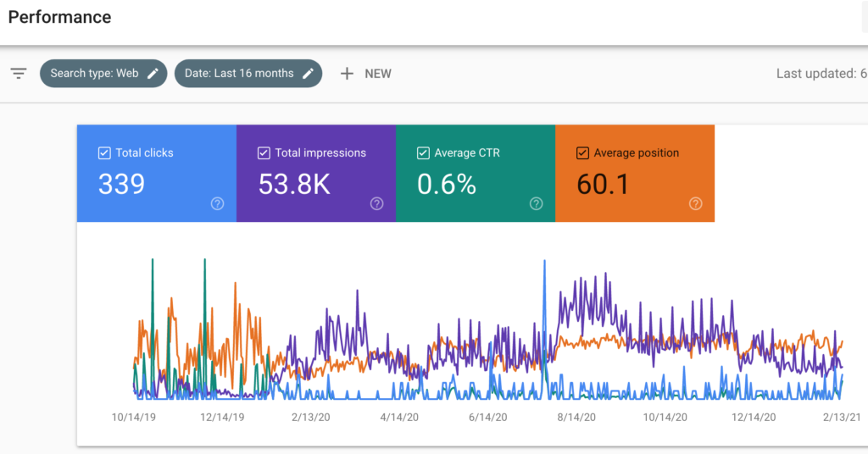This screenshot has width=868, height=454.
Task: Uncheck the Total clicks checkbox
Action: coord(104,153)
